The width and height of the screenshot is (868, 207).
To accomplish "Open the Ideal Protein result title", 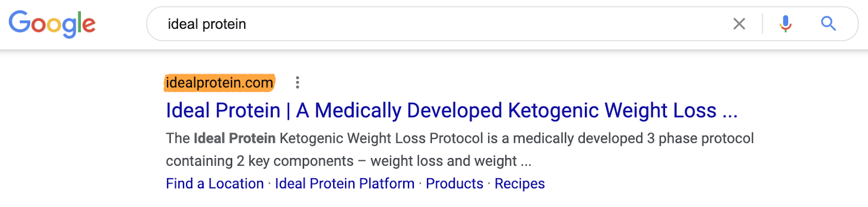I will (x=451, y=111).
